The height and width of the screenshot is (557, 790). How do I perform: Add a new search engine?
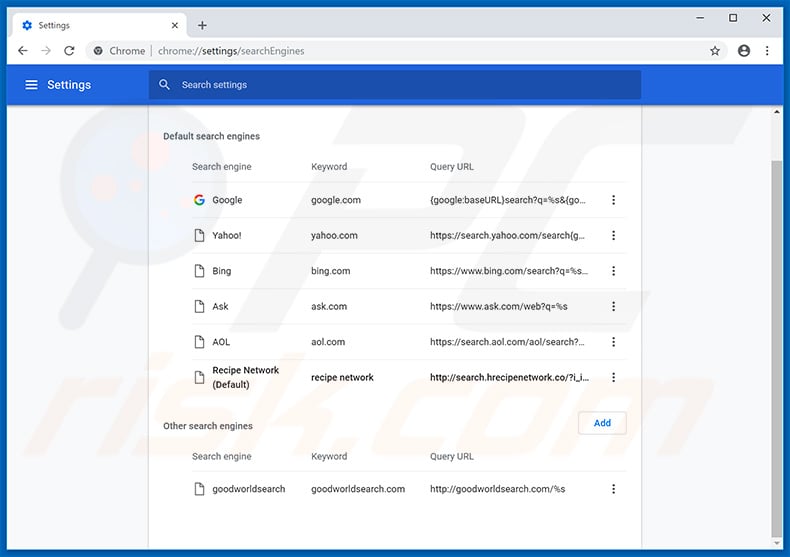[x=602, y=423]
